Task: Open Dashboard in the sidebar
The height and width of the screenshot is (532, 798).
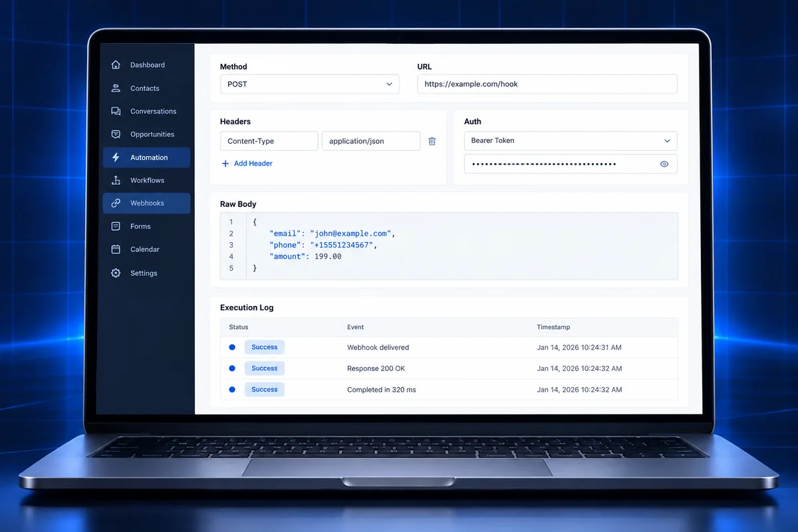Action: (x=147, y=65)
